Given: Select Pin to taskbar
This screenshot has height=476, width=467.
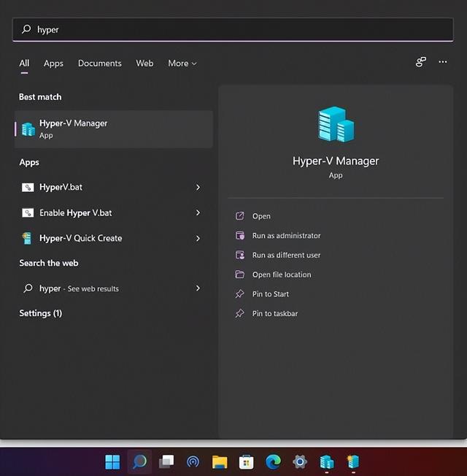Looking at the screenshot, I should 275,313.
